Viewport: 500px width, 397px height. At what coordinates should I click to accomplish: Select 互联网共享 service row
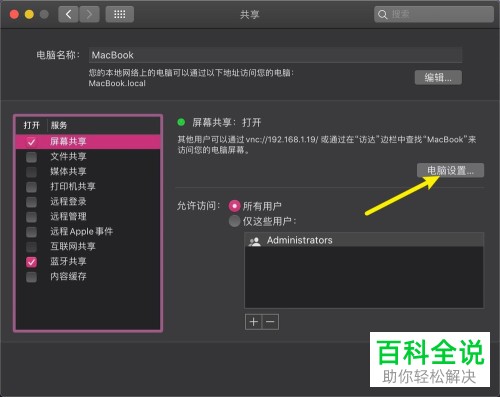click(x=88, y=247)
